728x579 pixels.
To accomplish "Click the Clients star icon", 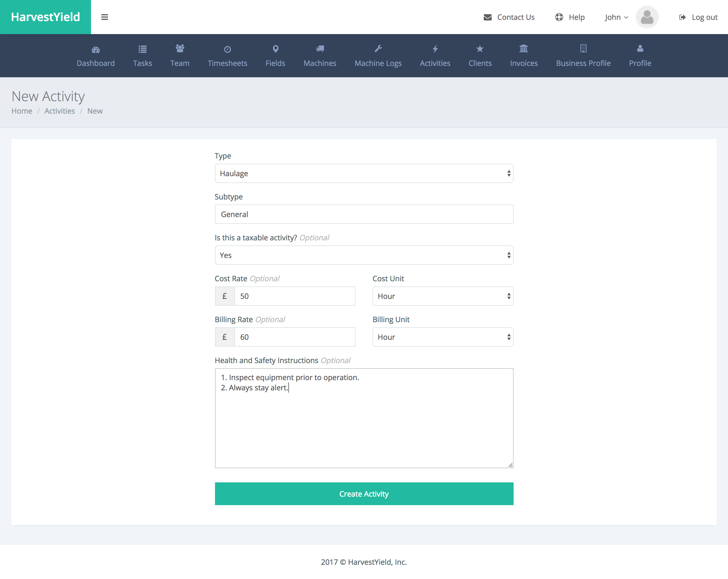I will [479, 49].
